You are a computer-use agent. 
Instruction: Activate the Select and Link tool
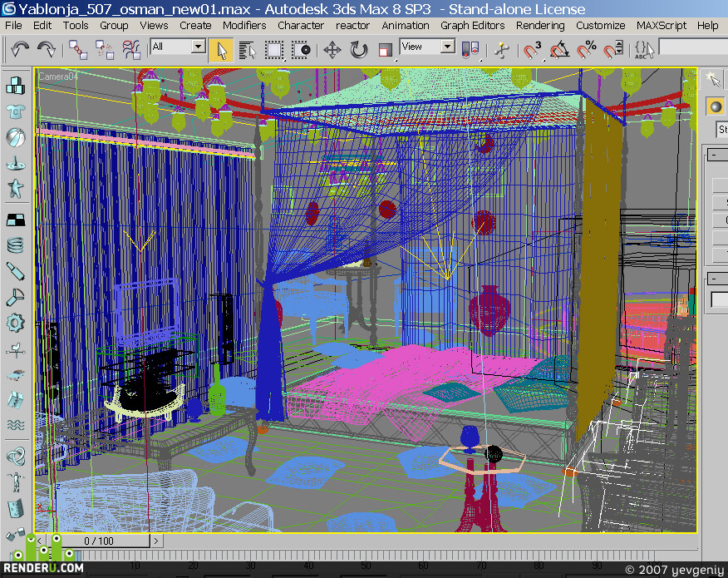coord(78,49)
